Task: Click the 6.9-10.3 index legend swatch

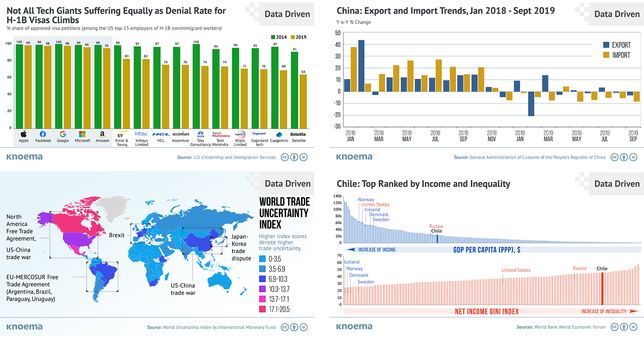Action: coord(263,279)
